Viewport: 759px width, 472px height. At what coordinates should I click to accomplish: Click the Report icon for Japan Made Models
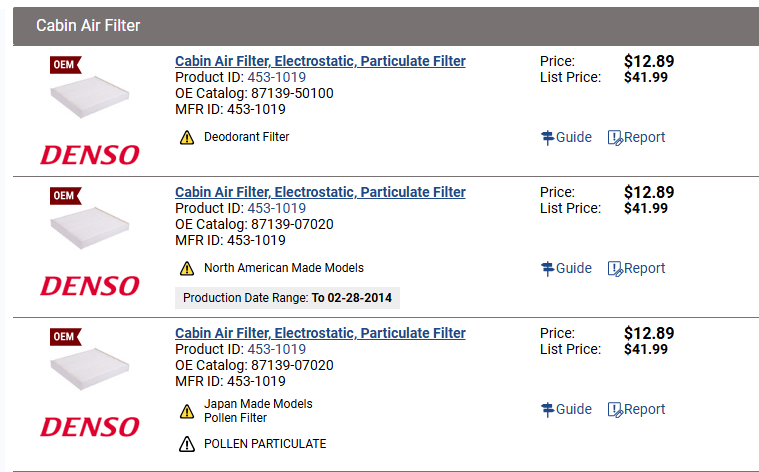616,410
